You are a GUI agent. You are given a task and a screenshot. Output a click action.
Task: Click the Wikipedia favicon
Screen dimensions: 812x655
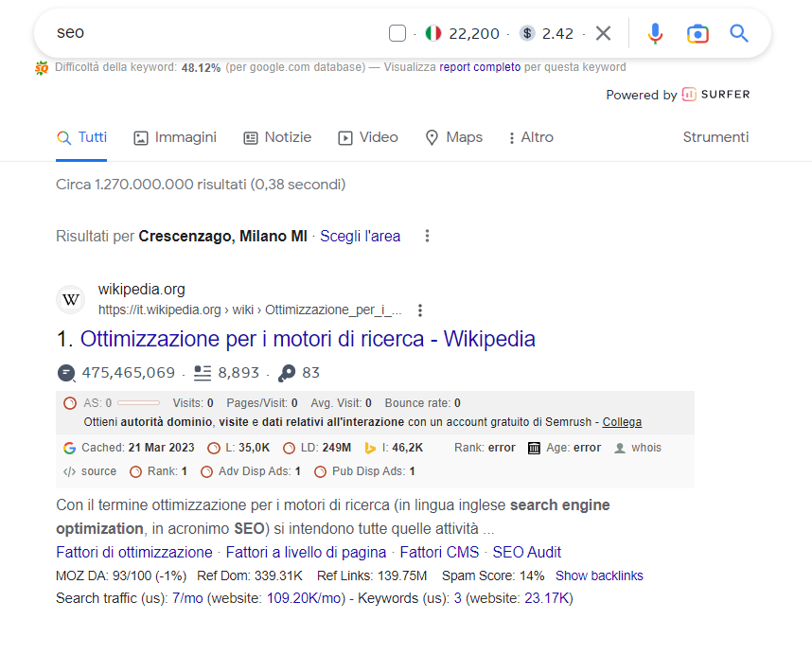pyautogui.click(x=70, y=299)
